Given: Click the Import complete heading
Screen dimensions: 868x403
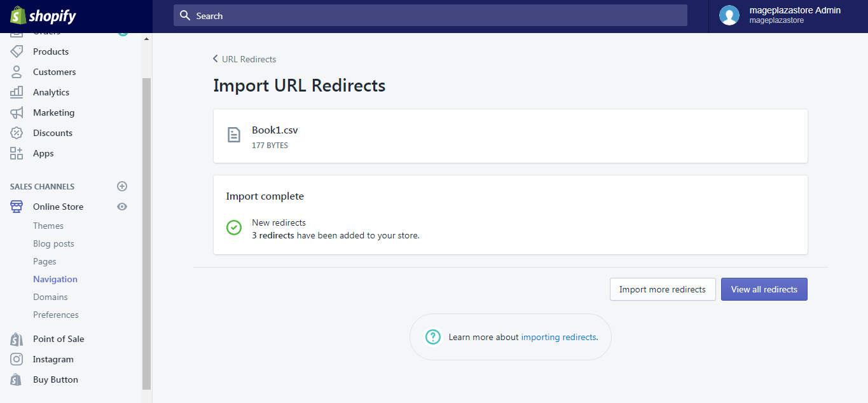Looking at the screenshot, I should 265,196.
